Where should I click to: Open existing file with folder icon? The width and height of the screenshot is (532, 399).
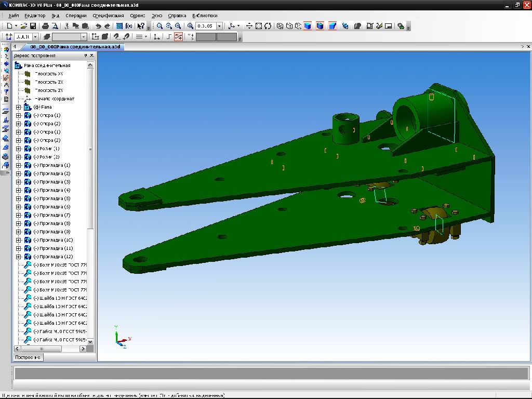pyautogui.click(x=24, y=26)
